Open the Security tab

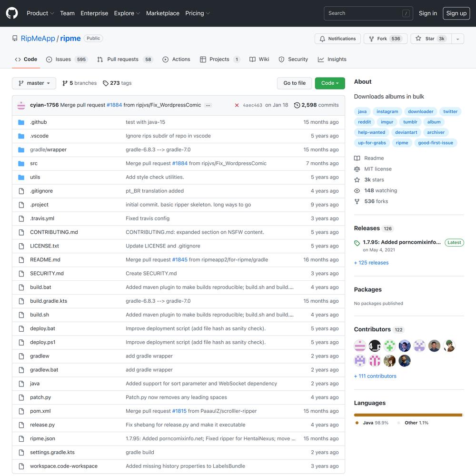[x=293, y=59]
